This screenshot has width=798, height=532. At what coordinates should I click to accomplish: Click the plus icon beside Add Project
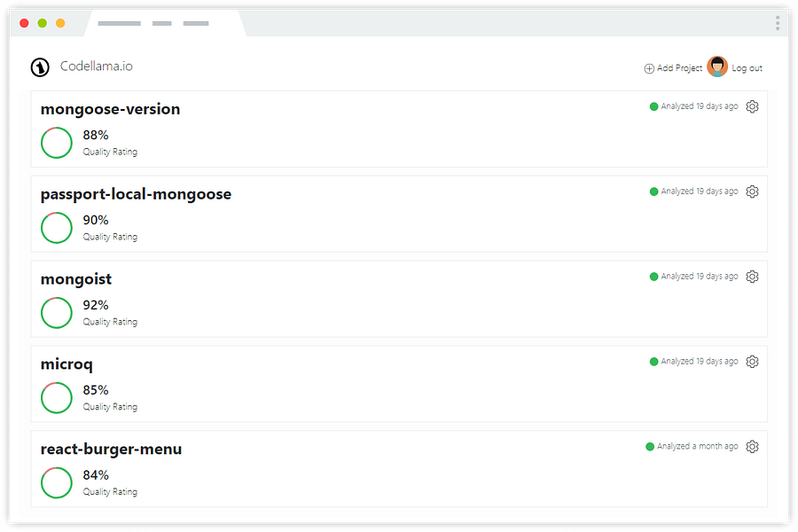[649, 68]
